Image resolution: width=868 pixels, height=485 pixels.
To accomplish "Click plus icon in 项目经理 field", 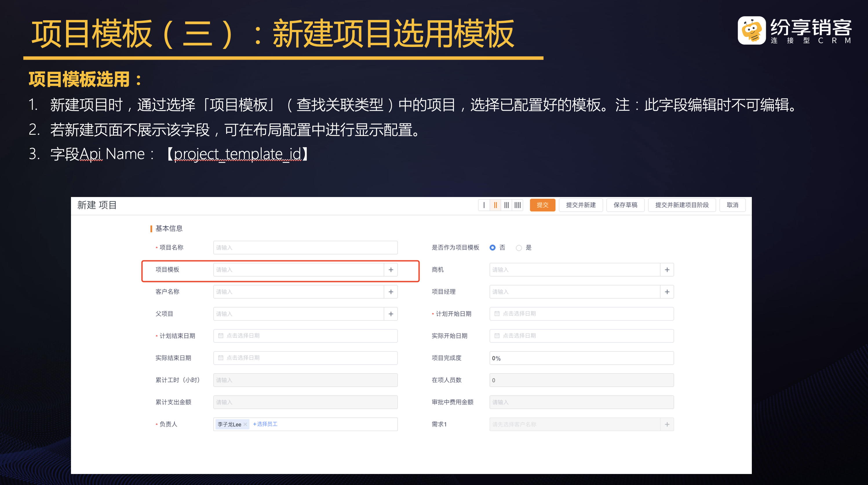I will click(x=667, y=292).
